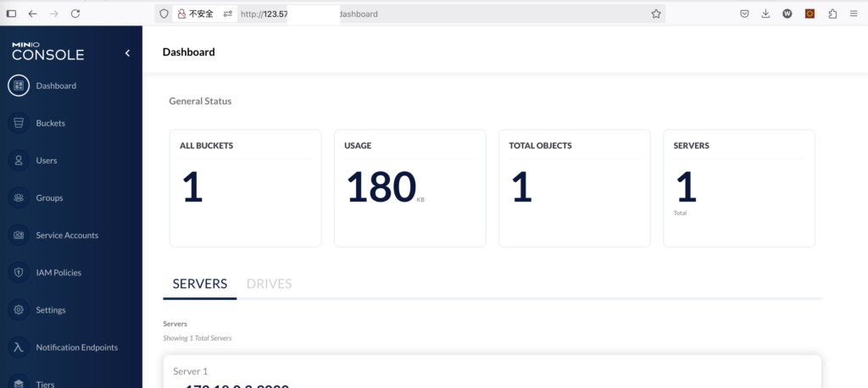Open Dashboard from the sidebar
This screenshot has height=388, width=868.
click(x=56, y=86)
